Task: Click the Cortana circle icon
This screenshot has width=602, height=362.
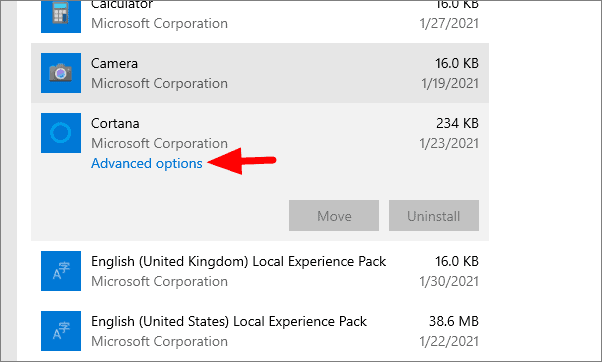Action: (x=61, y=133)
